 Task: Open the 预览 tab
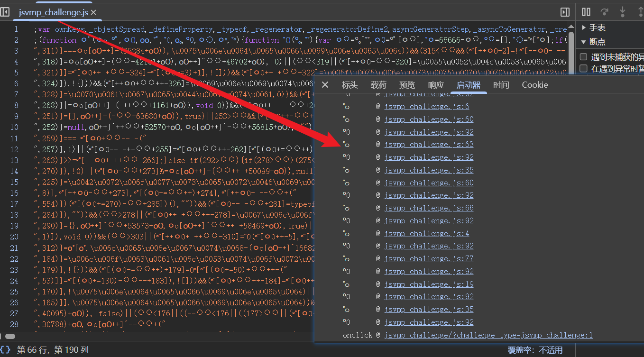[407, 85]
